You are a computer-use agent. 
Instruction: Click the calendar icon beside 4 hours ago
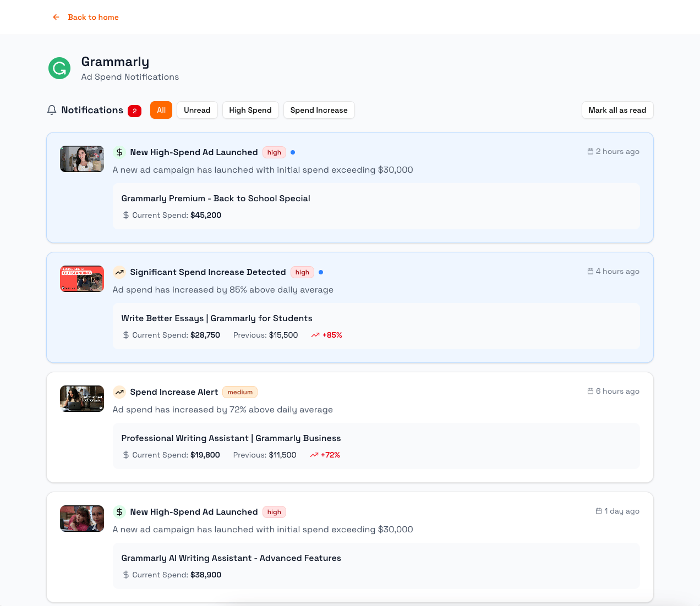click(590, 271)
